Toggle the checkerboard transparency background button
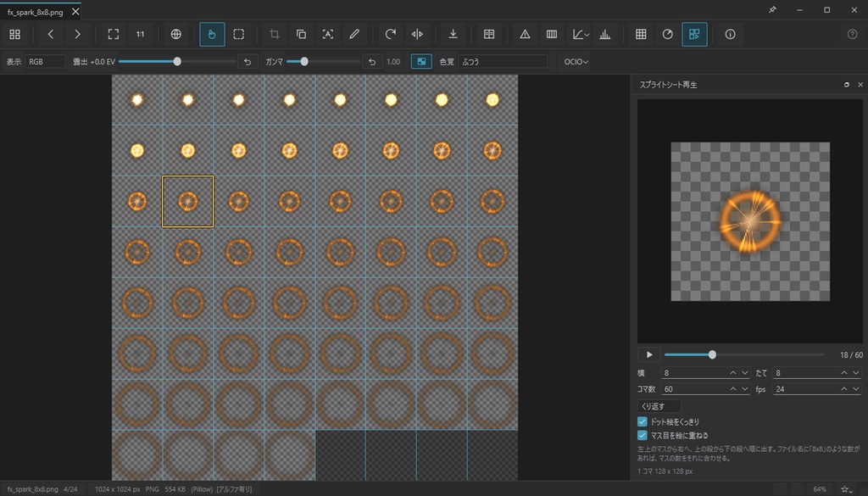The width and height of the screenshot is (868, 496). 421,61
